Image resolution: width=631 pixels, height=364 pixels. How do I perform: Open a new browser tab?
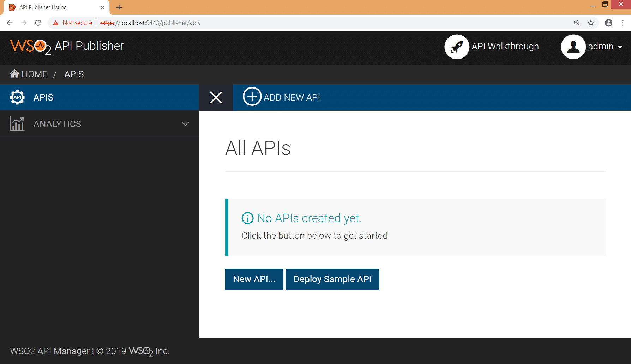coord(119,7)
